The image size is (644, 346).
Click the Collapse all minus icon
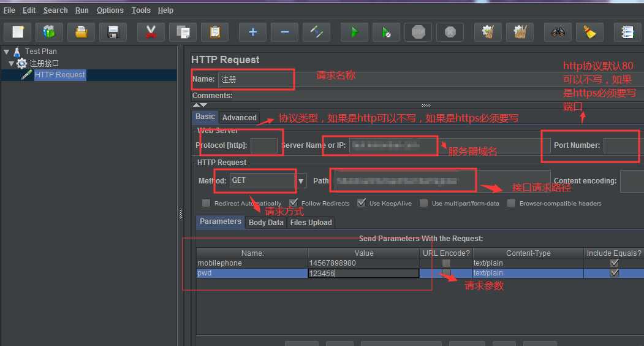(x=284, y=32)
